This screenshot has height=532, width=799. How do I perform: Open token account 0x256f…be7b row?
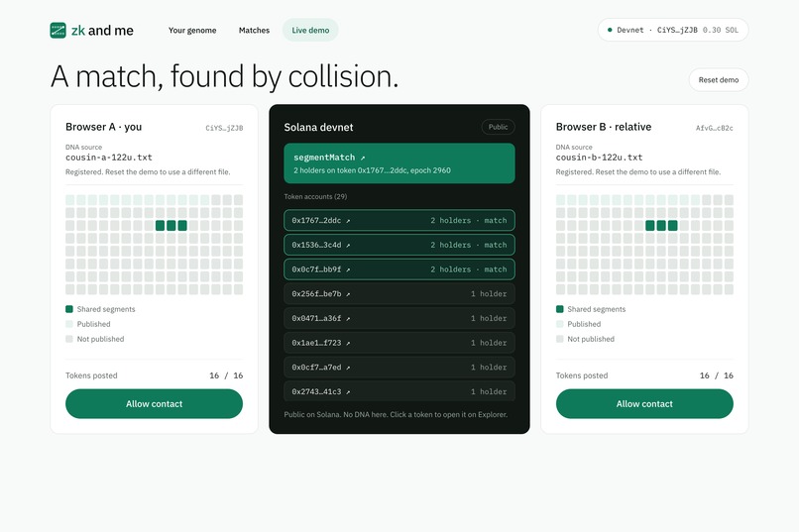399,294
